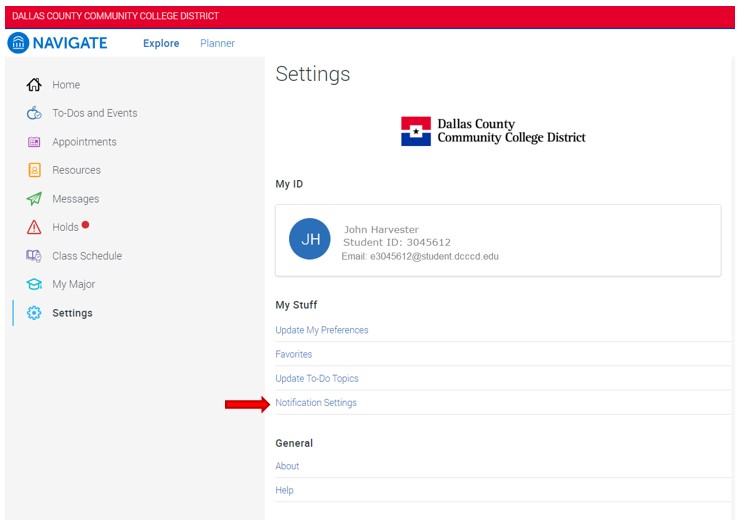The height and width of the screenshot is (529, 740).
Task: Open the Explore tab
Action: click(x=161, y=43)
